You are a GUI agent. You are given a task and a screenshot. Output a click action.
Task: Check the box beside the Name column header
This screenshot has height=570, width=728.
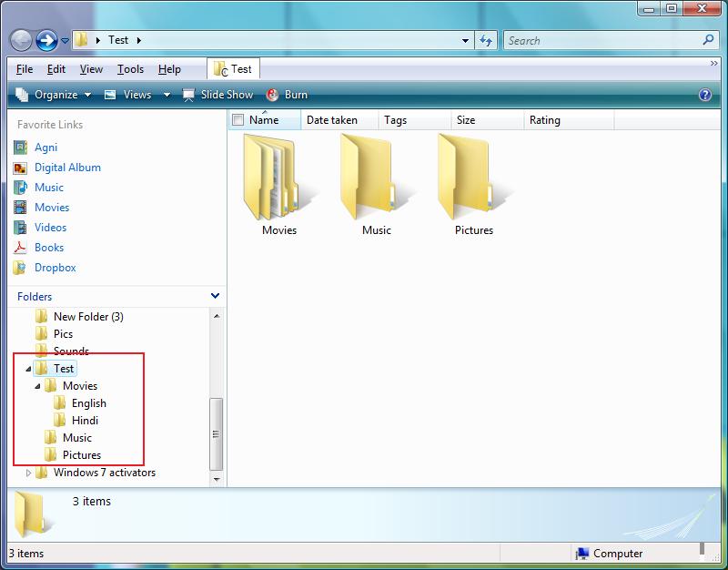click(237, 119)
